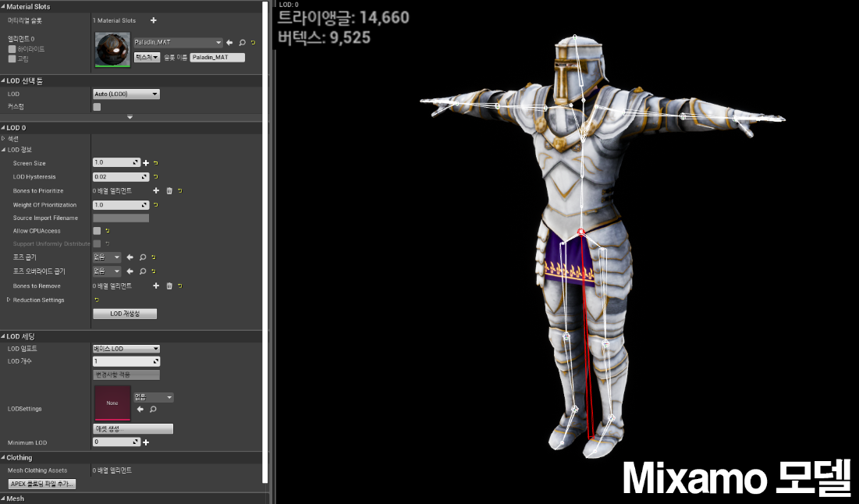
Task: Click 변경사항 적용 button
Action: (x=126, y=374)
